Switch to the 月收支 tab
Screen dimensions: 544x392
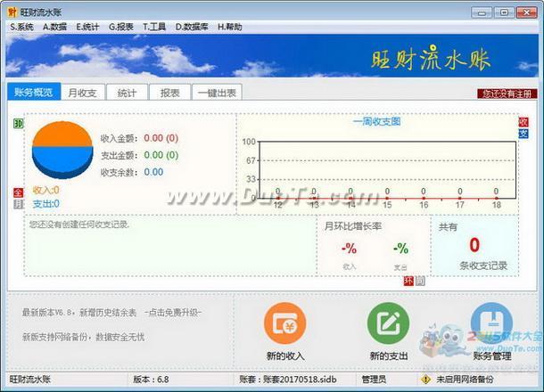[83, 92]
